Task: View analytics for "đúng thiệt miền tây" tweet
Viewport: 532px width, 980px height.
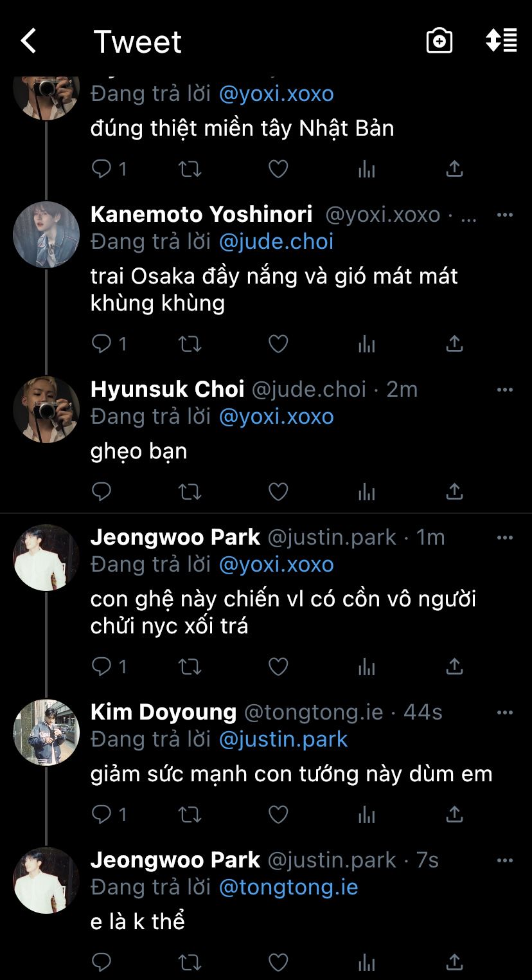Action: 367,169
